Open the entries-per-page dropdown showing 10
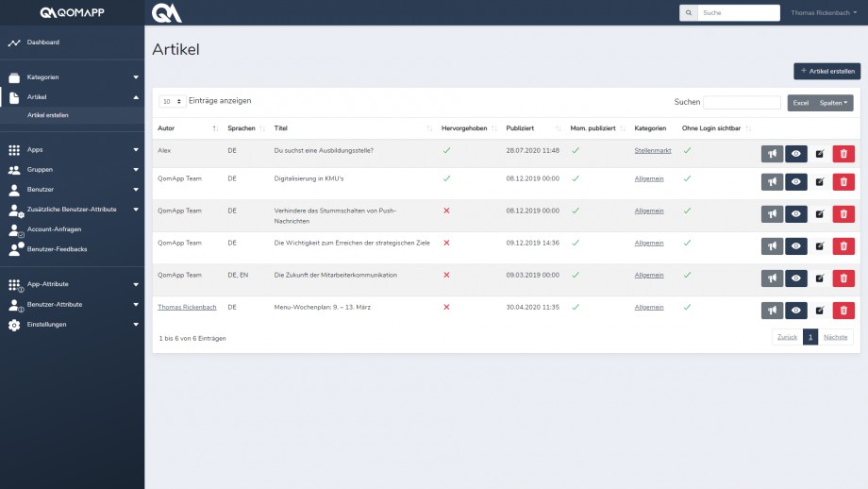 (172, 101)
